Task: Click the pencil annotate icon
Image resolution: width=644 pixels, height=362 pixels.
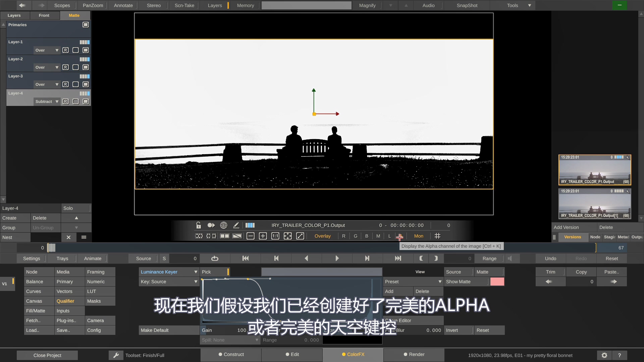Action: click(x=236, y=225)
